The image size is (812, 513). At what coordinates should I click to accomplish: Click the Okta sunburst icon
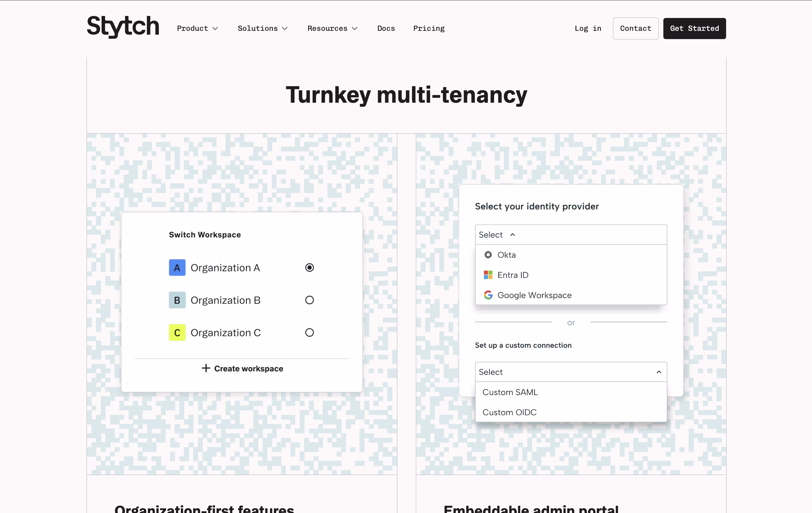(x=488, y=255)
